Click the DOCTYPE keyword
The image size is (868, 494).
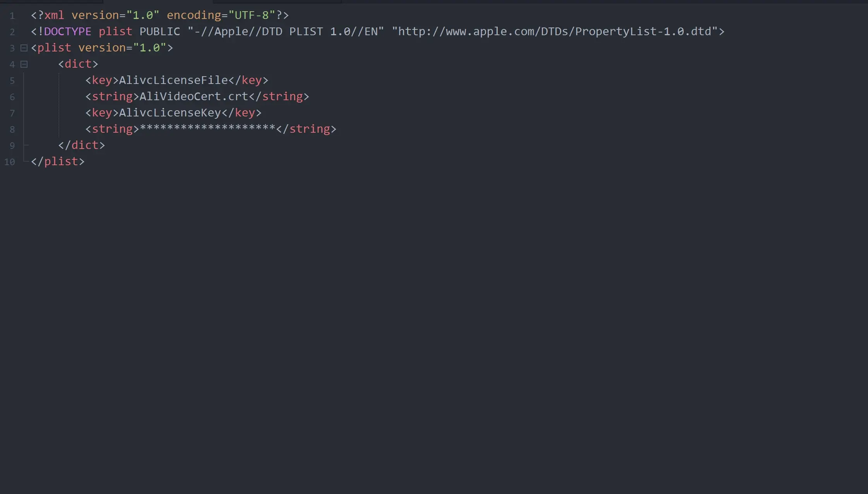click(68, 31)
